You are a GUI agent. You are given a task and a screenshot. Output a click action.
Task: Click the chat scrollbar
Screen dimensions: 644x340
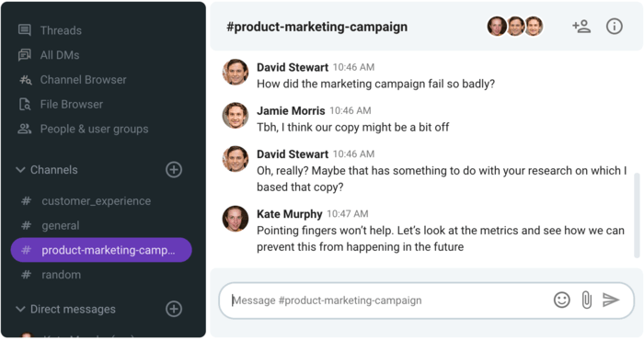click(637, 215)
